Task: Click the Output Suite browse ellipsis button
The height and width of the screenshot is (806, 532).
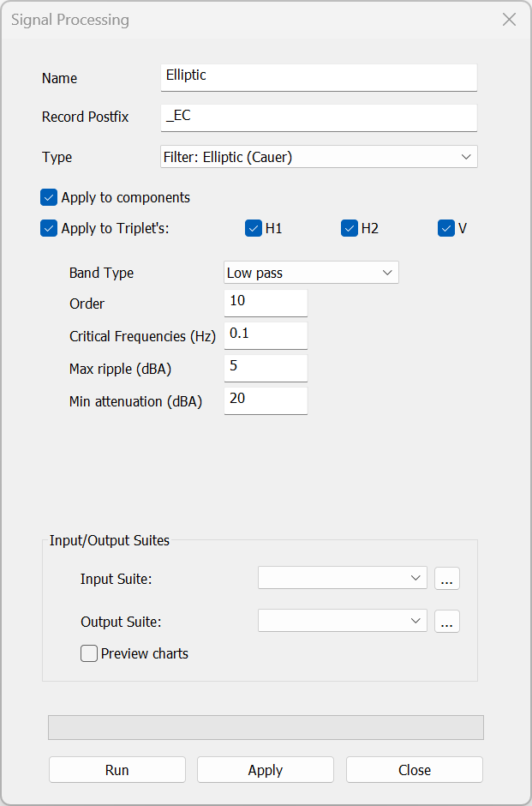Action: click(446, 622)
